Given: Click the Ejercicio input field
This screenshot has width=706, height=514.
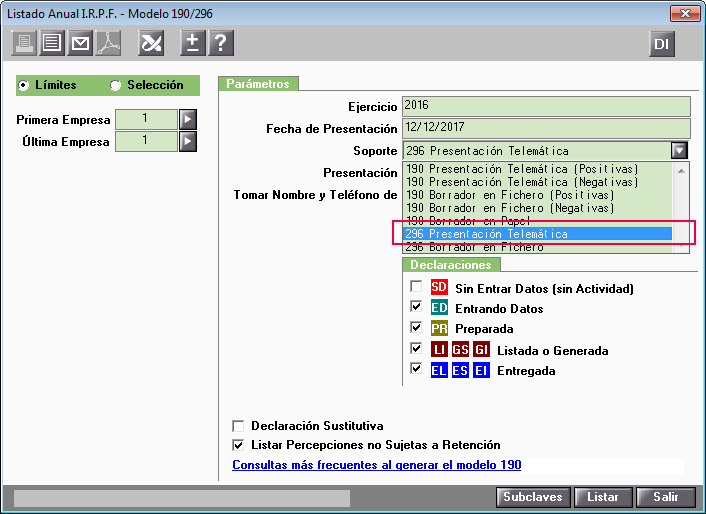Looking at the screenshot, I should [x=546, y=106].
